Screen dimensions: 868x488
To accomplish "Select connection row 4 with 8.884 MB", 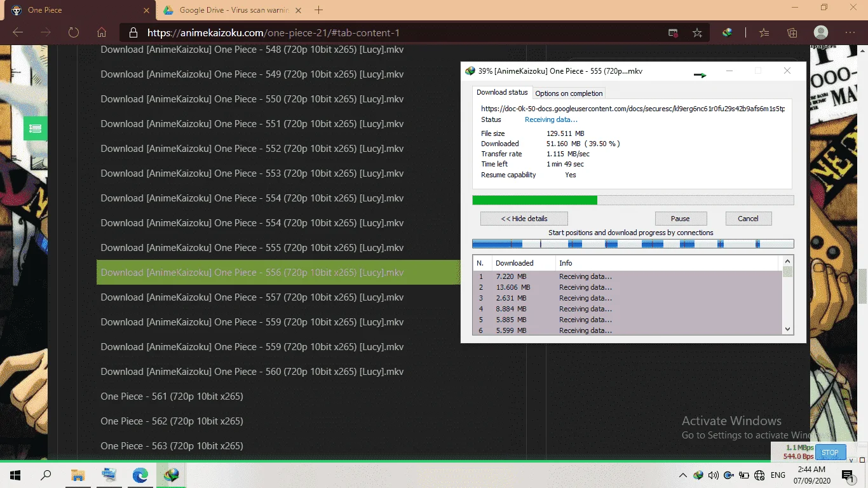I will tap(628, 309).
